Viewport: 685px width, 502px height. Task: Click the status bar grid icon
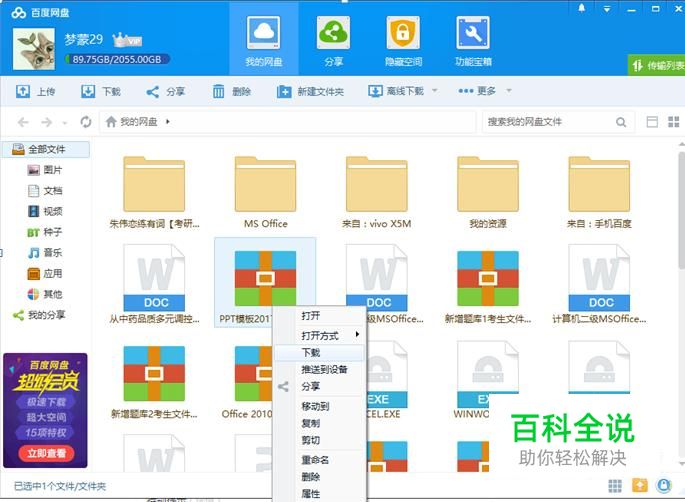click(615, 486)
